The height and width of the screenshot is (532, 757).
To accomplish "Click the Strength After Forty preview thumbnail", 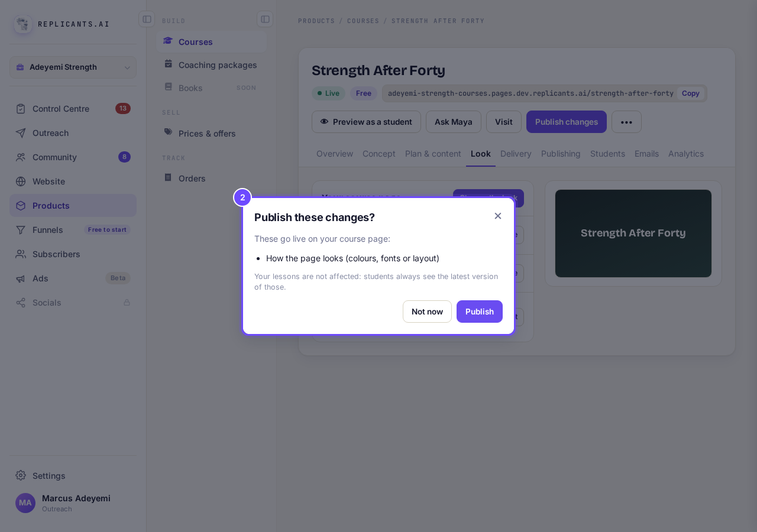I will pyautogui.click(x=633, y=233).
